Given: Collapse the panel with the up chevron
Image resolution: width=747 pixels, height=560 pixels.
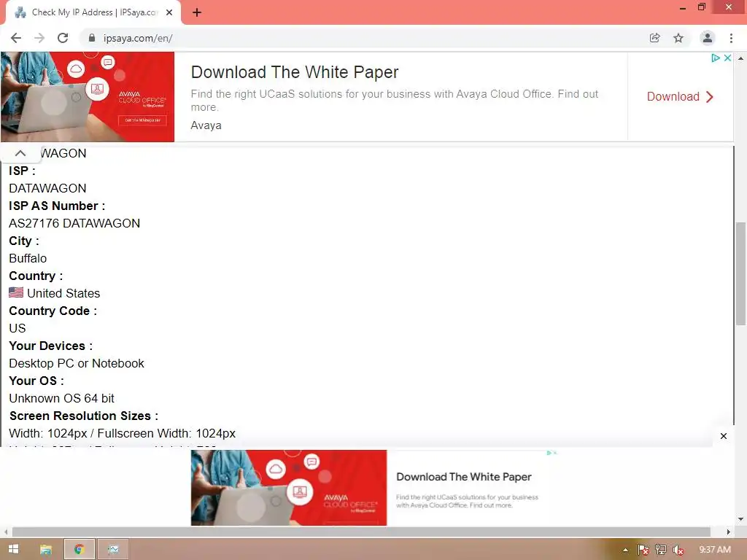Looking at the screenshot, I should coord(20,153).
